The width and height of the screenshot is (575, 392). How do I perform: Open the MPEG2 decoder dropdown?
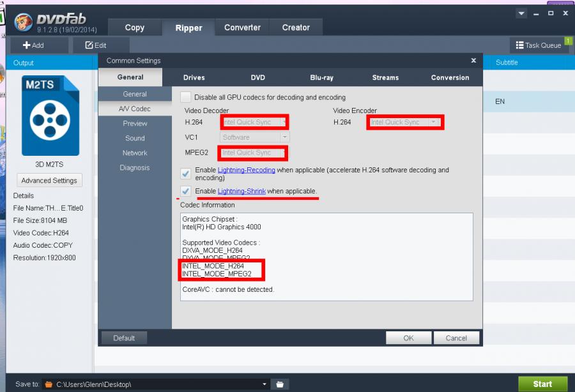(253, 153)
